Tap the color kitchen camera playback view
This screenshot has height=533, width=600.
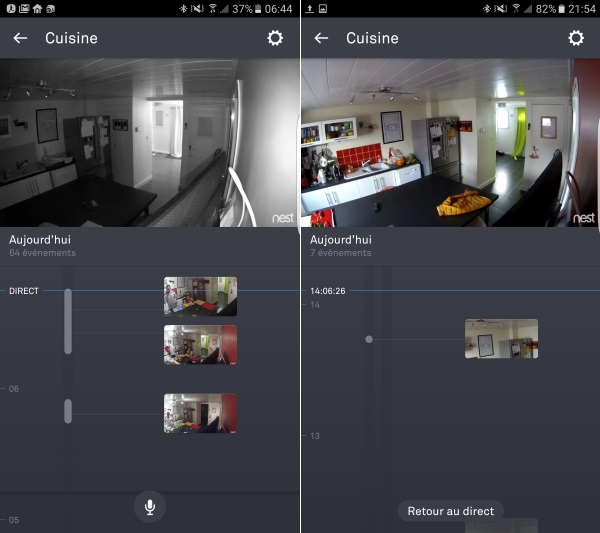450,142
